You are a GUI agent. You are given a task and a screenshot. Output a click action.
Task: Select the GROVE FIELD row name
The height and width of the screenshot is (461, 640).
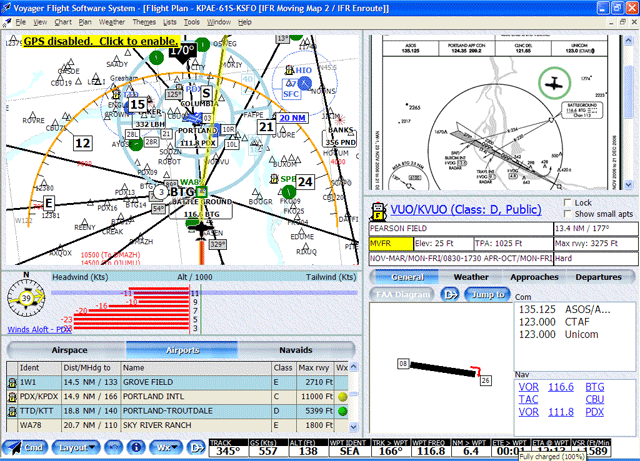148,382
